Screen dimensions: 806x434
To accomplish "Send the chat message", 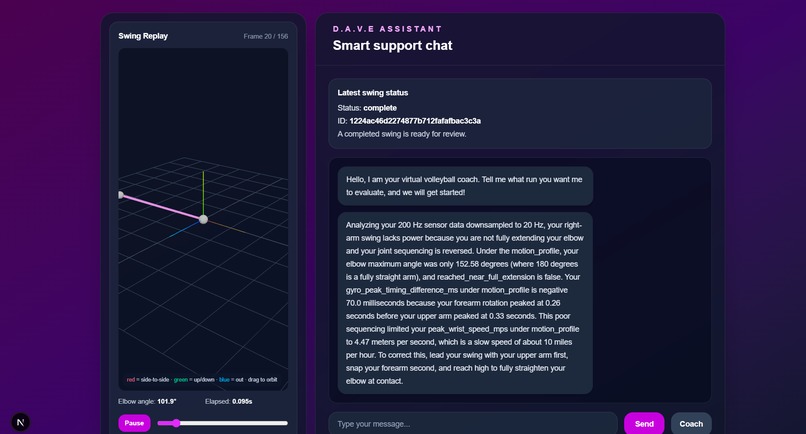I will pos(644,424).
